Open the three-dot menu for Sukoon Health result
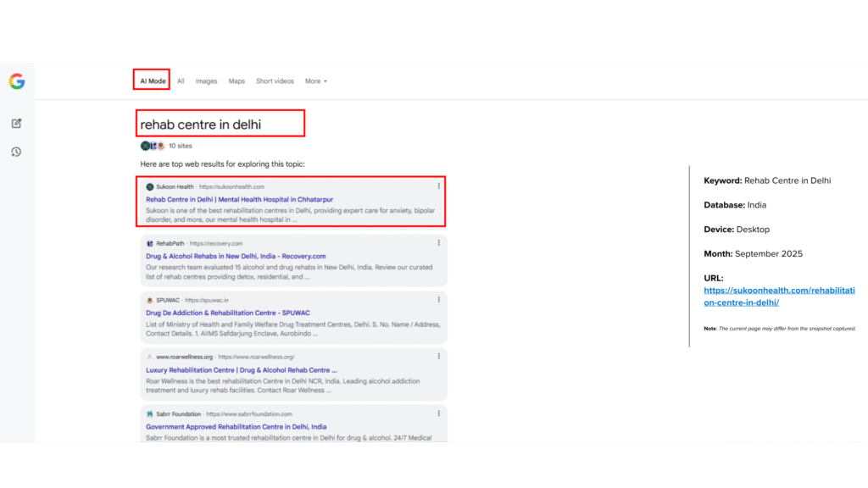 [438, 186]
